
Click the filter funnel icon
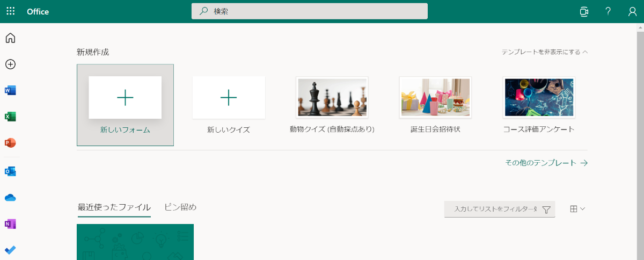pyautogui.click(x=546, y=210)
